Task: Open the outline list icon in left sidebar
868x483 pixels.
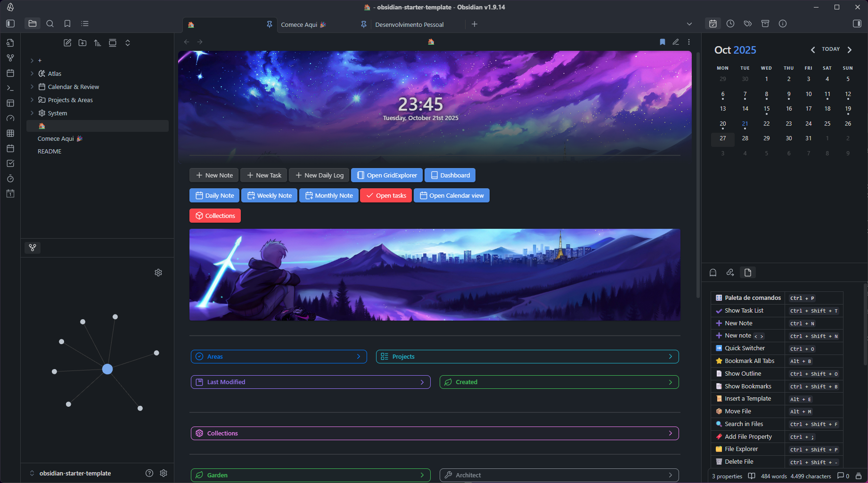Action: click(x=85, y=24)
